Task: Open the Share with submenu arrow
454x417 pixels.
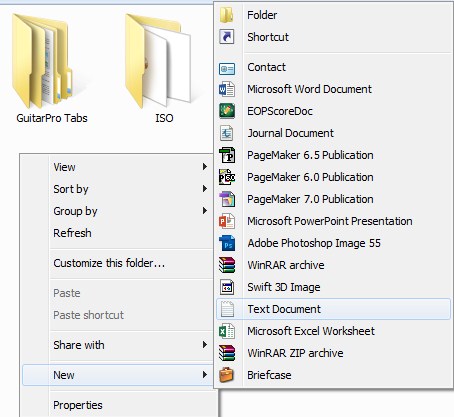Action: click(x=205, y=344)
